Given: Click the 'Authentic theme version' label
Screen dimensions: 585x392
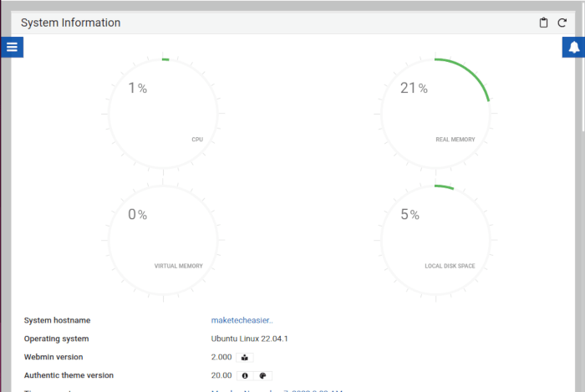Looking at the screenshot, I should [69, 375].
